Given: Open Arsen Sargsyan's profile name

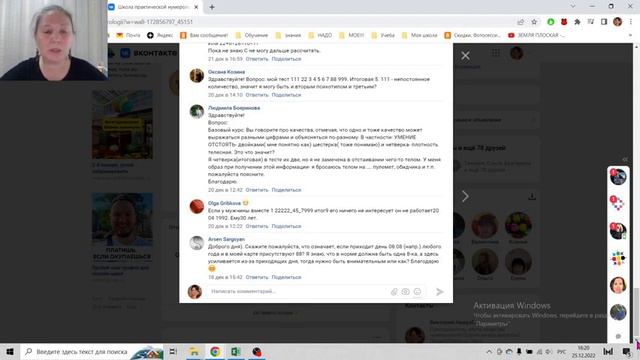Looking at the screenshot, I should (226, 239).
